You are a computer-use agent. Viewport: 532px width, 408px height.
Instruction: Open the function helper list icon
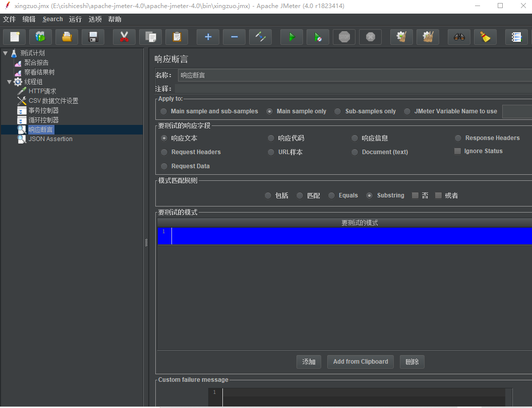coord(516,37)
